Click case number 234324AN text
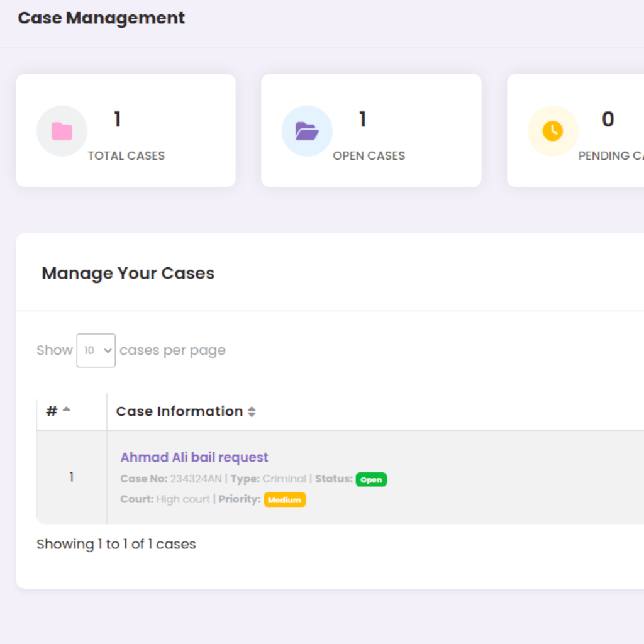Screen dimensions: 644x644 pyautogui.click(x=196, y=479)
